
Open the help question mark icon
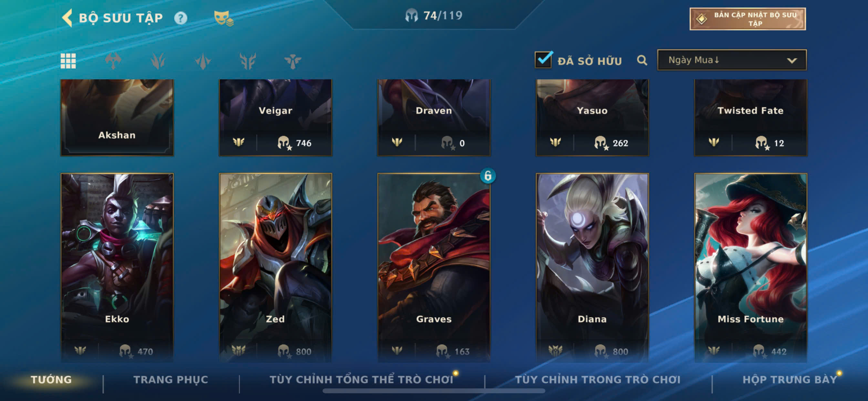181,18
